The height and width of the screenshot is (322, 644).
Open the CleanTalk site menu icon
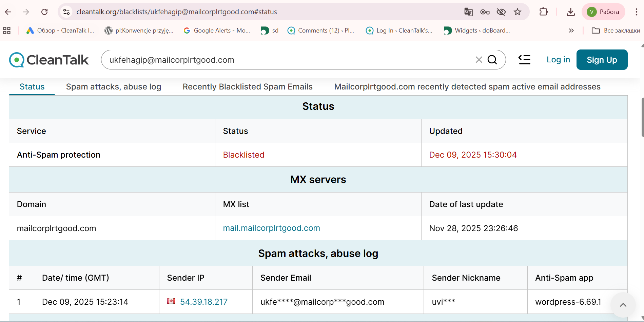pyautogui.click(x=524, y=60)
